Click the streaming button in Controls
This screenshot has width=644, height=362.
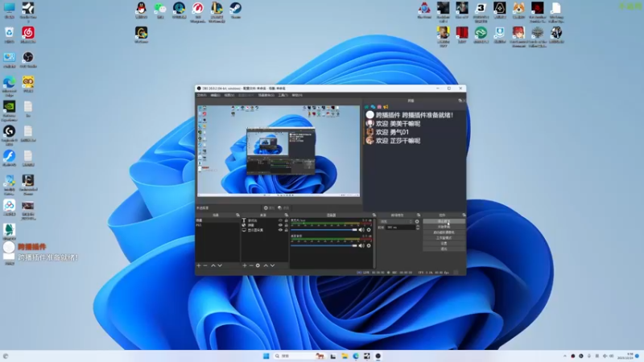point(444,222)
